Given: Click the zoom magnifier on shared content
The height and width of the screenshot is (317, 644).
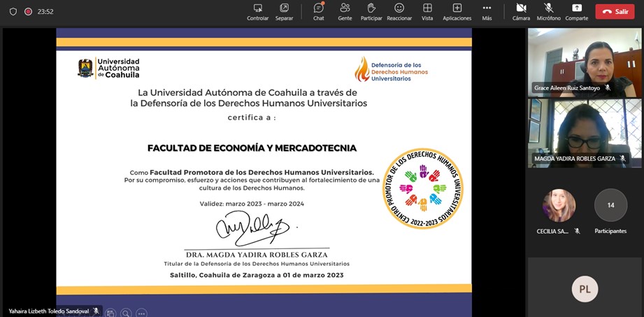Looking at the screenshot, I should [x=126, y=314].
